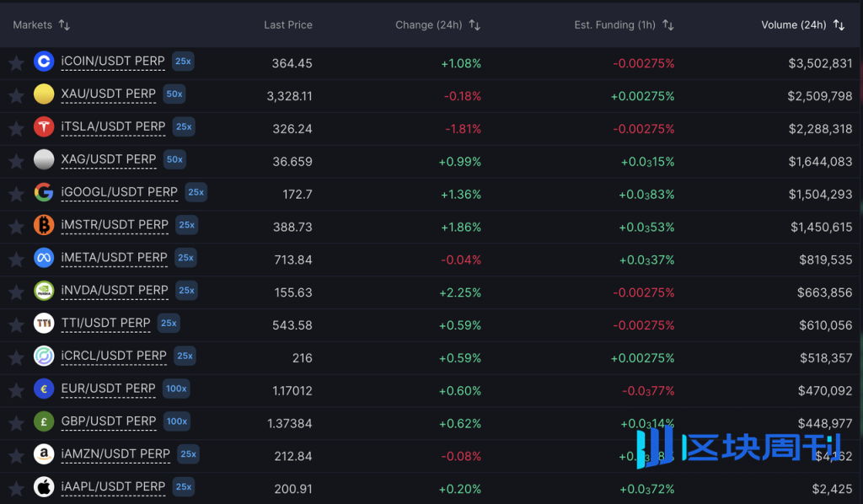Click the XAU gold coin icon
Image resolution: width=863 pixels, height=504 pixels.
tap(44, 94)
